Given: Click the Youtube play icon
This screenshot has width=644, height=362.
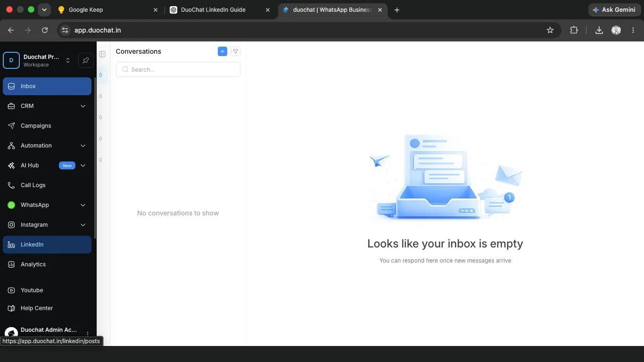Looking at the screenshot, I should (x=11, y=290).
